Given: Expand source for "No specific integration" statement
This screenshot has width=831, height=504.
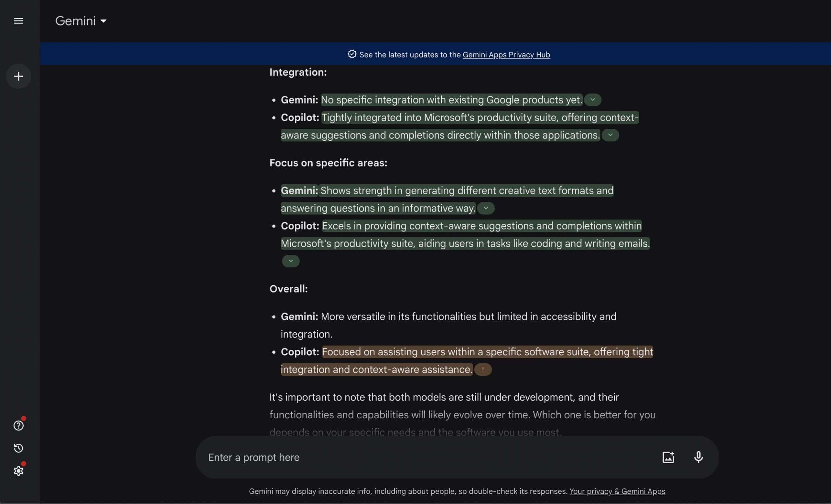Looking at the screenshot, I should click(592, 100).
